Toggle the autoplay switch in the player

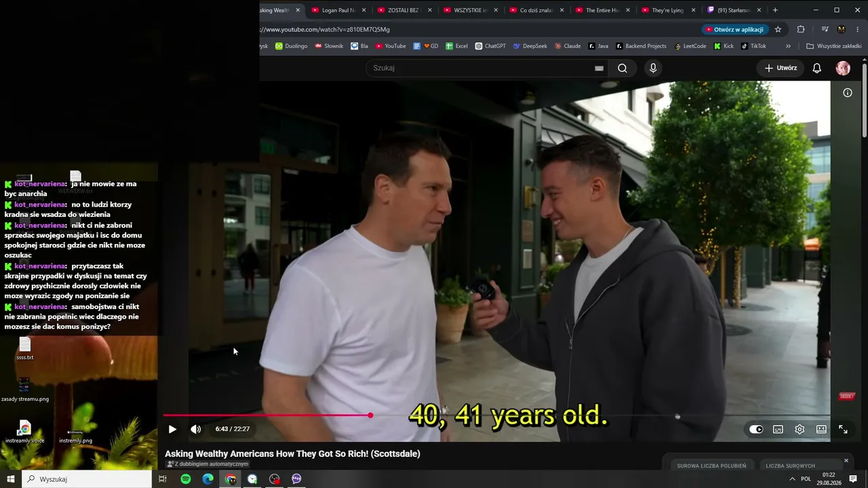coord(756,429)
